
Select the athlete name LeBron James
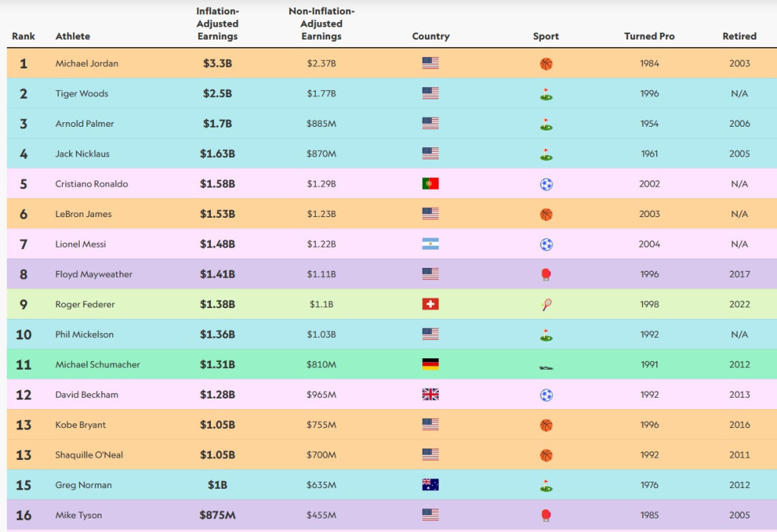[83, 214]
